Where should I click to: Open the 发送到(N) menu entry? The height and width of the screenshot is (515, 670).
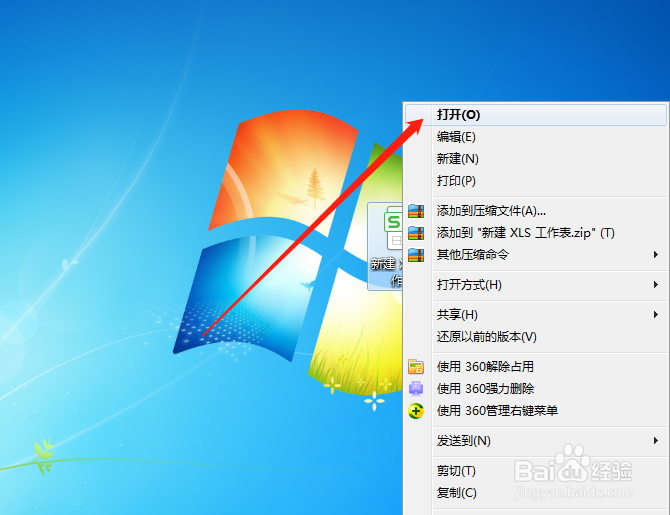pyautogui.click(x=535, y=441)
